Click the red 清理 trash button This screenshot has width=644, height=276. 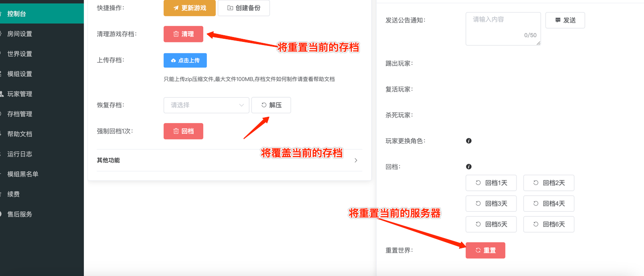coord(183,34)
